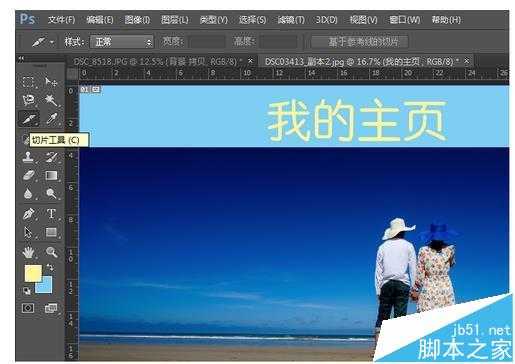Image resolution: width=515 pixels, height=364 pixels.
Task: Close the DSC_8518.JPG tab
Action: [250, 61]
